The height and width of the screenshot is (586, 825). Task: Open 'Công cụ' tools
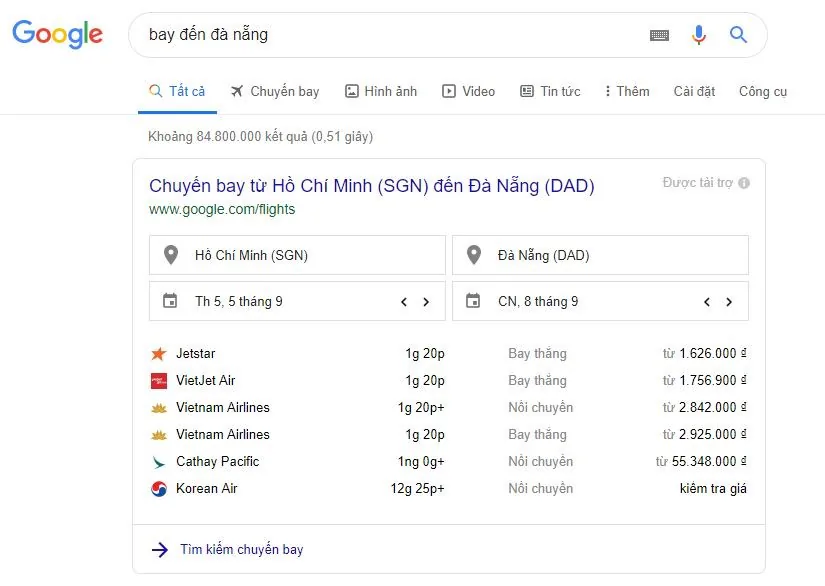point(763,92)
